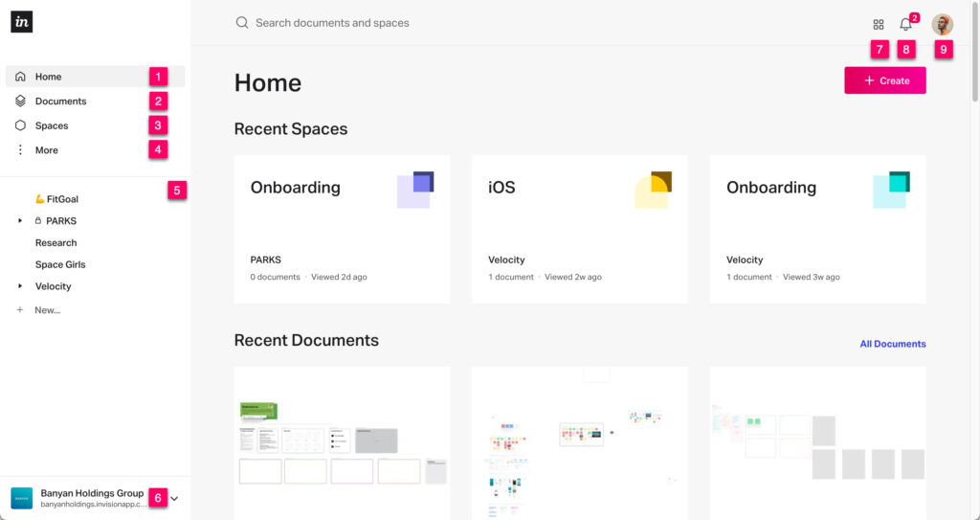Open notifications bell icon
The height and width of the screenshot is (520, 980).
905,24
